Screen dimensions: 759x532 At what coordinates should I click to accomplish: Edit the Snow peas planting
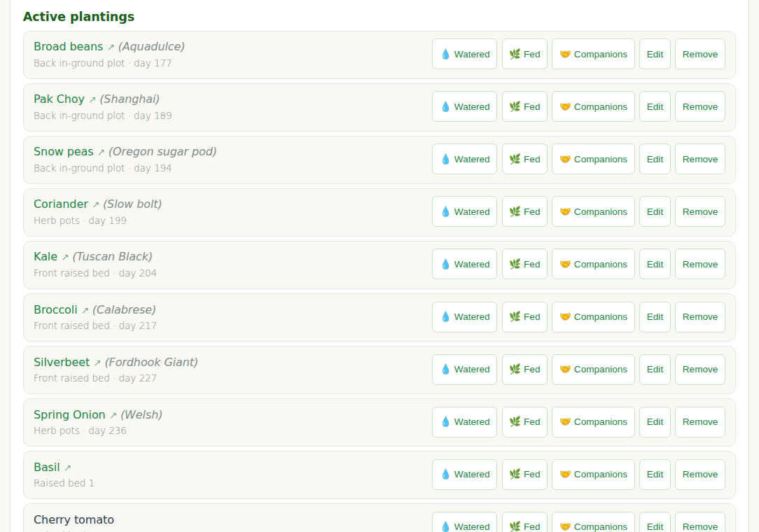tap(655, 160)
